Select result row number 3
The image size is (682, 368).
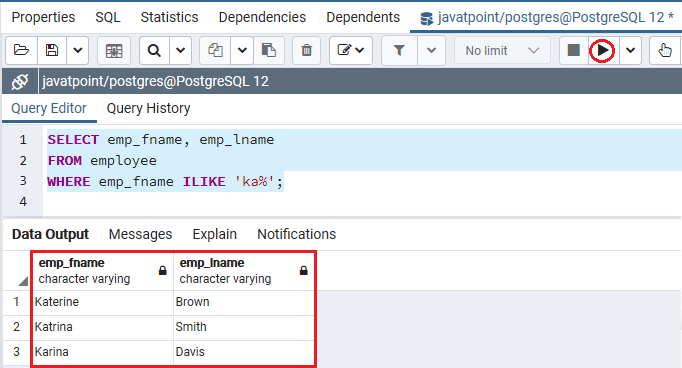click(17, 351)
